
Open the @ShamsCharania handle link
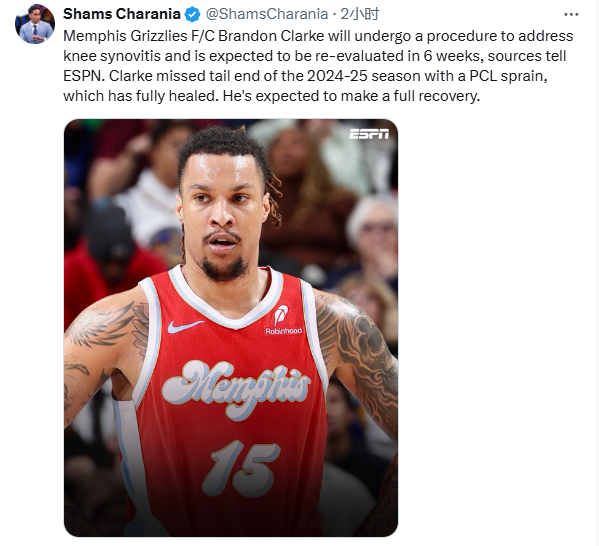(x=267, y=14)
